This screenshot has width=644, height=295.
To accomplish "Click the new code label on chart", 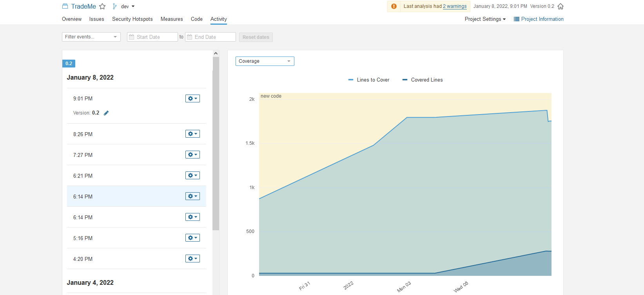I will point(271,96).
